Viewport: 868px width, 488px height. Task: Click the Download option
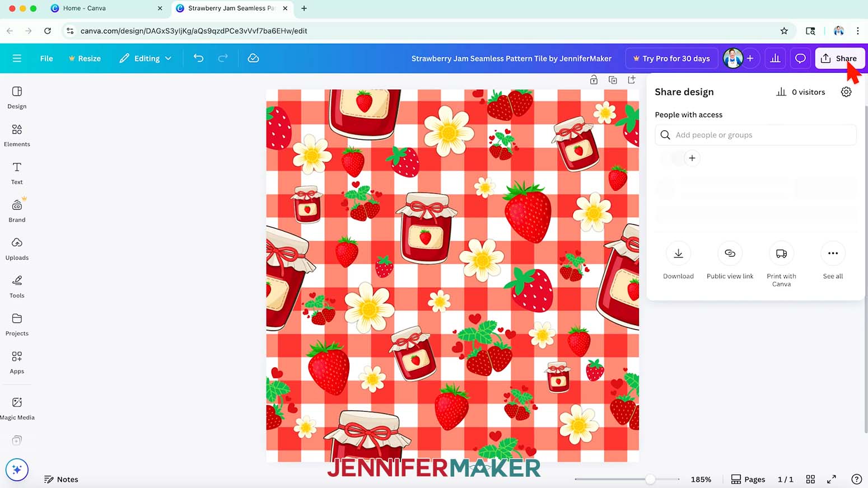tap(678, 261)
